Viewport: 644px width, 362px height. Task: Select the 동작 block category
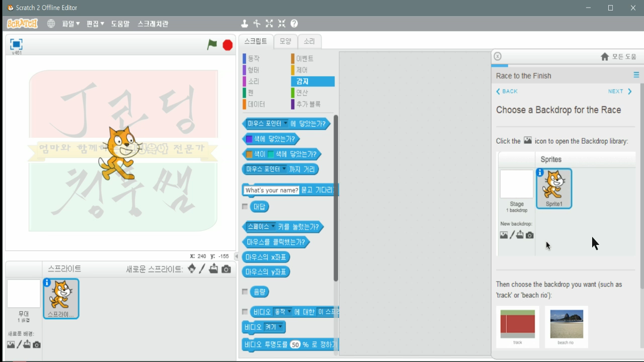click(254, 59)
